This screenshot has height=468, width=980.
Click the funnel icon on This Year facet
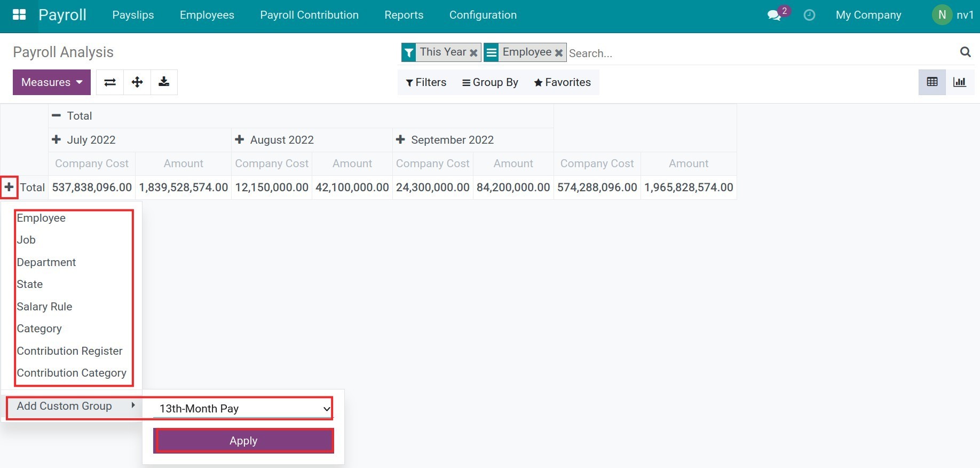coord(409,52)
